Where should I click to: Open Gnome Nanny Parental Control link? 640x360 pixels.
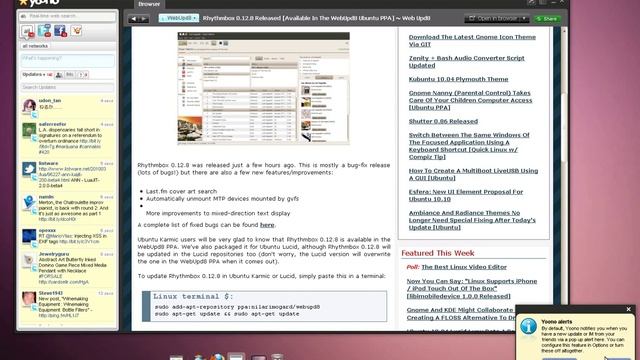[x=470, y=100]
